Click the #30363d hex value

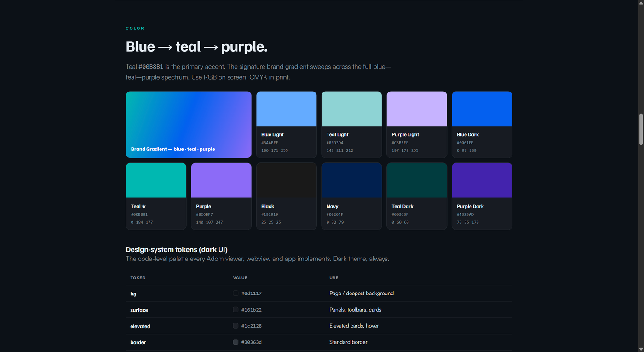pos(252,342)
